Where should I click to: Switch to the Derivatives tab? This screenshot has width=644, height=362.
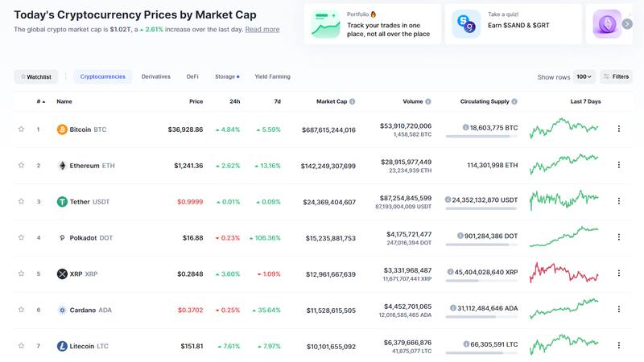click(155, 77)
